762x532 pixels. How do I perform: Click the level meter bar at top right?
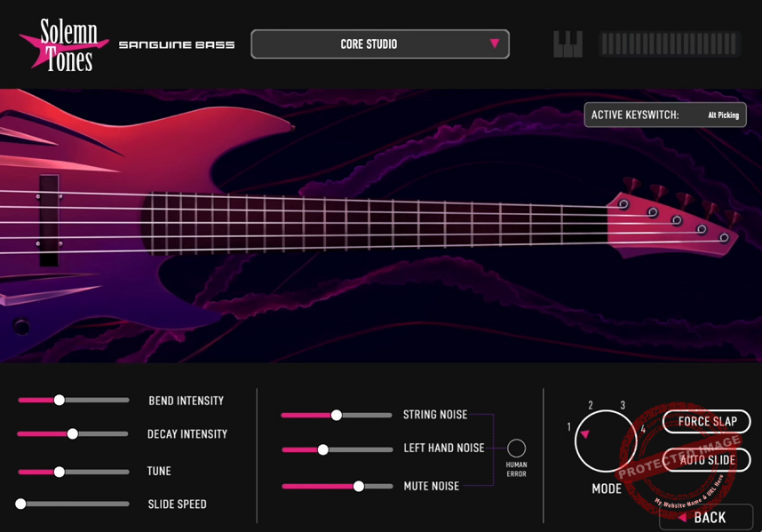pos(669,44)
